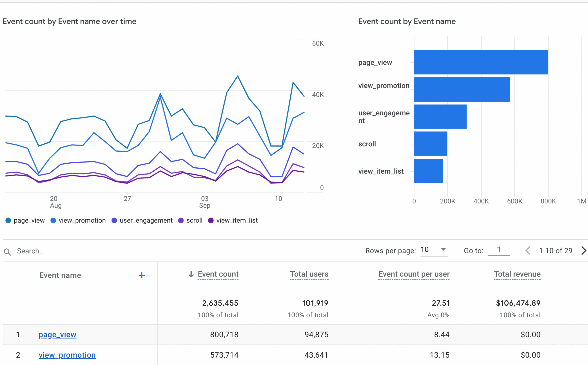Go to next page of results

coord(583,250)
